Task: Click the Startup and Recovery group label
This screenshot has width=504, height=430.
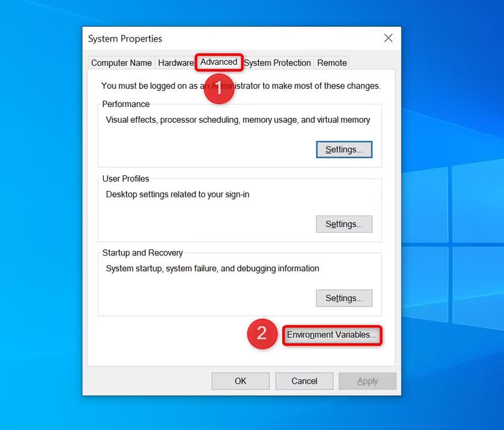Action: coord(142,253)
